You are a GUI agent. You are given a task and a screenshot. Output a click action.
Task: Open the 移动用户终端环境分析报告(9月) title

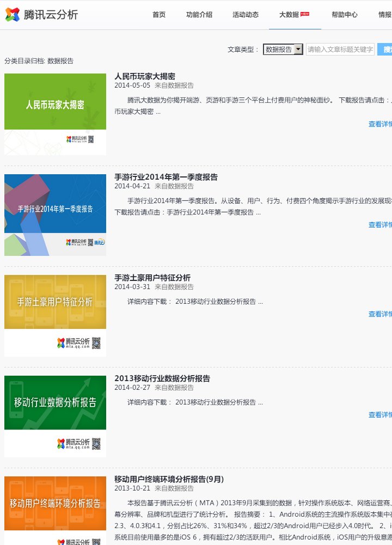169,479
